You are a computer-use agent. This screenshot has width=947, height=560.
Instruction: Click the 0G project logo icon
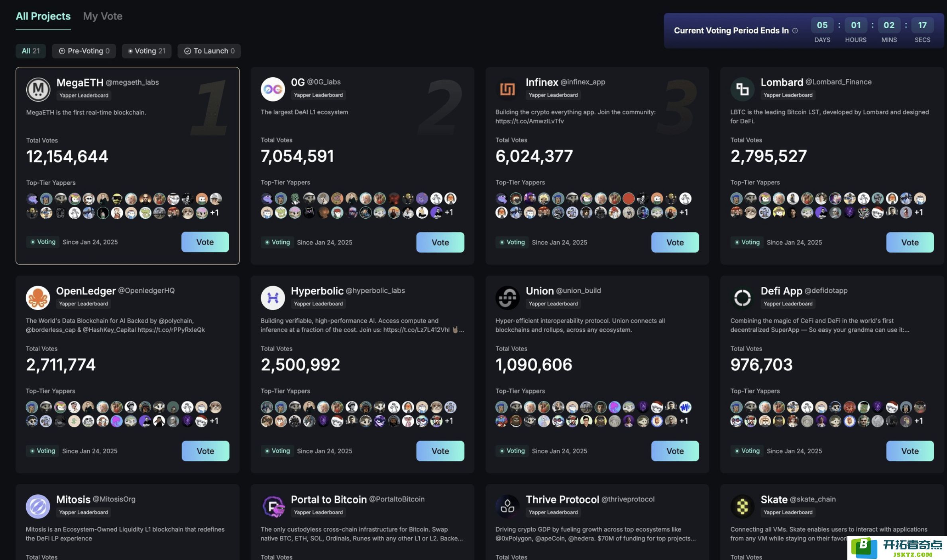click(273, 89)
